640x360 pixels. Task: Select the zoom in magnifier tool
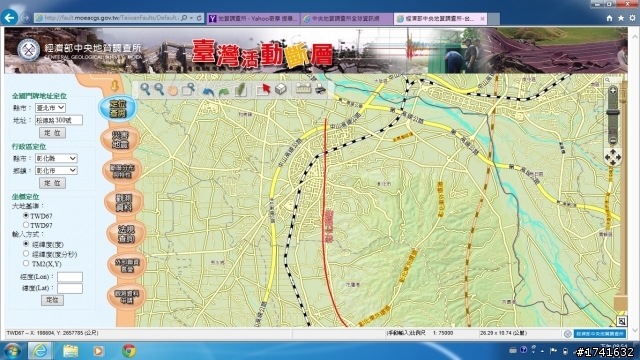145,89
